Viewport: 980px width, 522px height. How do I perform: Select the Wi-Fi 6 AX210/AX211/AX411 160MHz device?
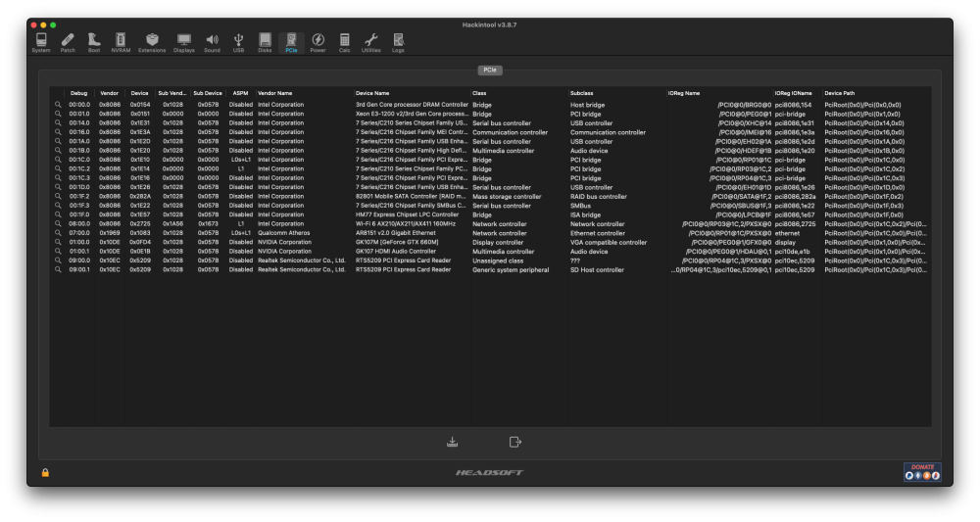(406, 223)
